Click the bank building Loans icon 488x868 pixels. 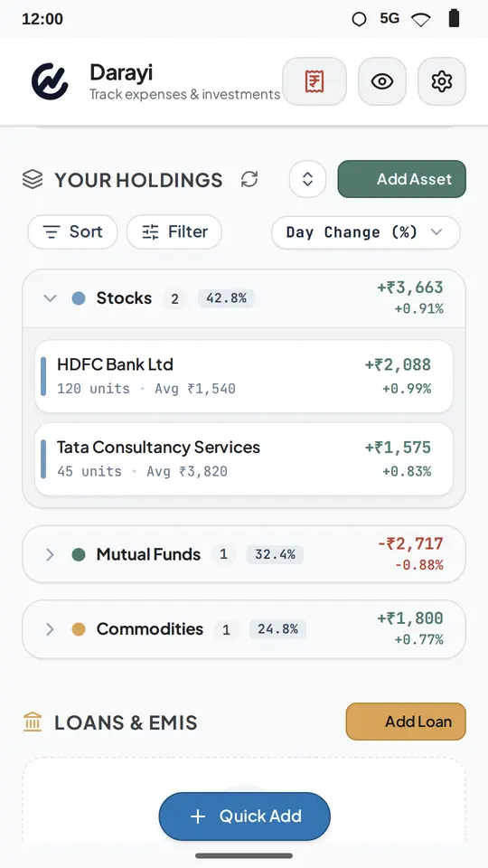[33, 722]
